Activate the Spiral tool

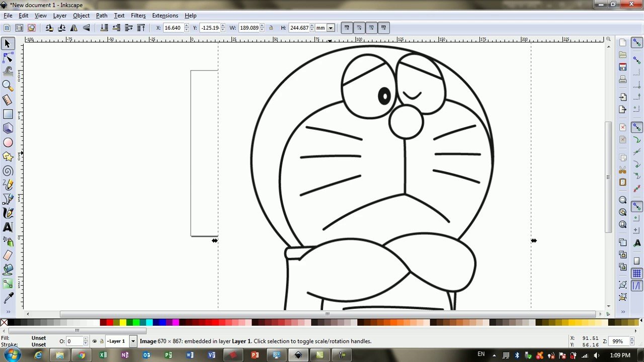(x=8, y=171)
